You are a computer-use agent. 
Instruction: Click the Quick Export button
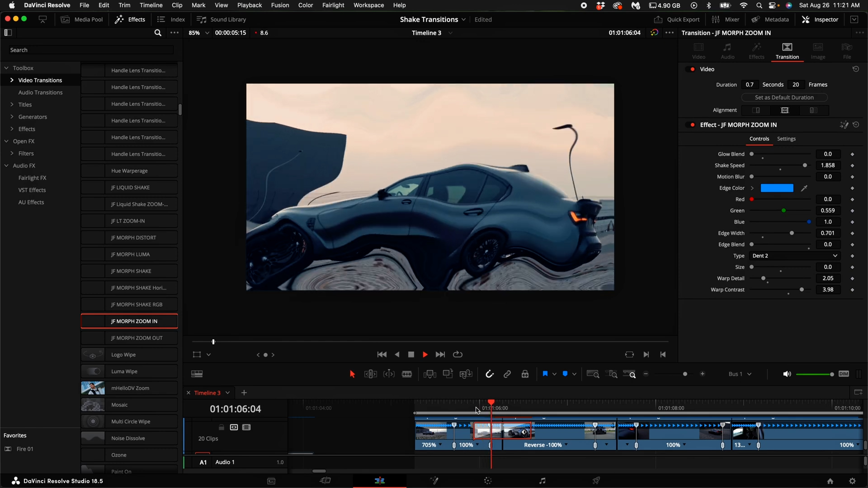pyautogui.click(x=677, y=19)
